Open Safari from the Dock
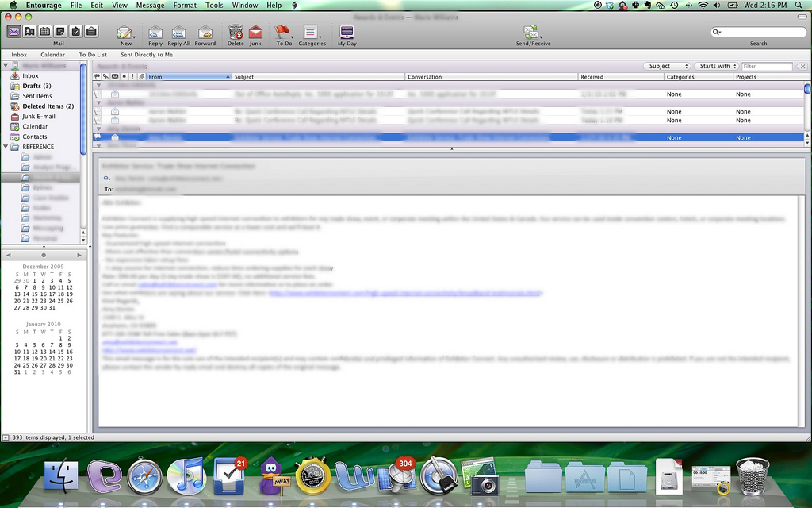812x508 pixels. click(145, 476)
